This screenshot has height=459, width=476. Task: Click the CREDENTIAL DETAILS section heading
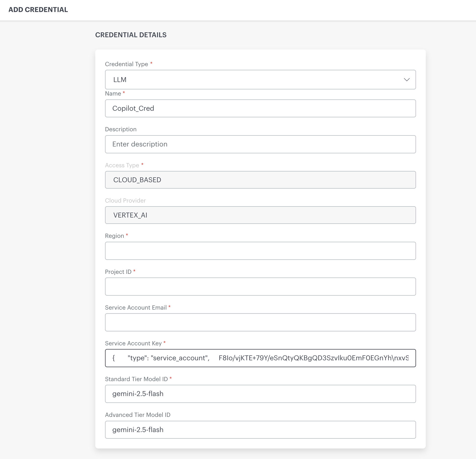131,35
